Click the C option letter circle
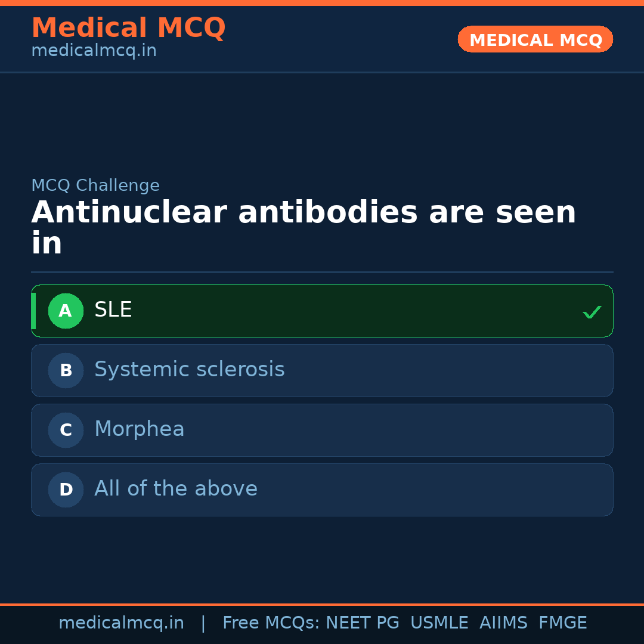The height and width of the screenshot is (644, 644). 66,430
